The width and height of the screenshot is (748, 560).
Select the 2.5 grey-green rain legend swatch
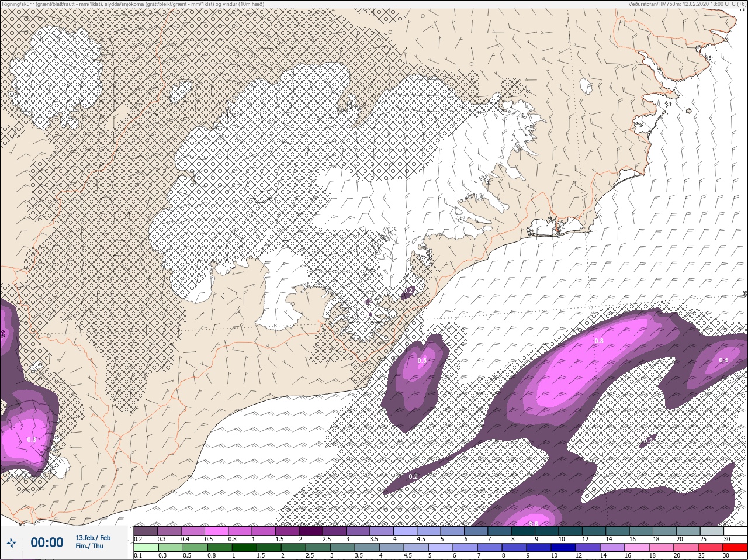coord(318,547)
